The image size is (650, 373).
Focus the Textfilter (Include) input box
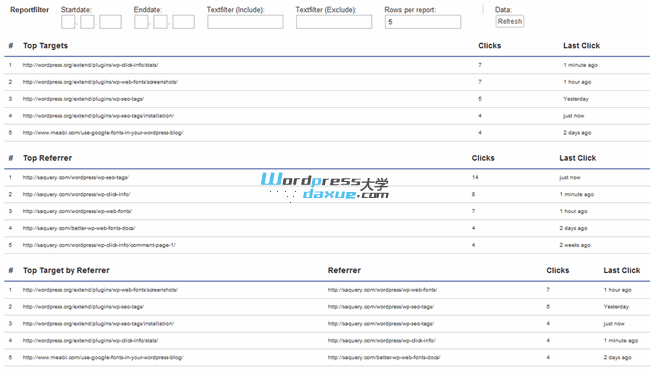(x=245, y=22)
